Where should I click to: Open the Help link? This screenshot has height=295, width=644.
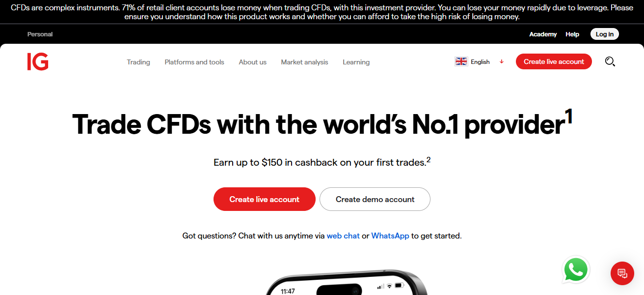(572, 34)
